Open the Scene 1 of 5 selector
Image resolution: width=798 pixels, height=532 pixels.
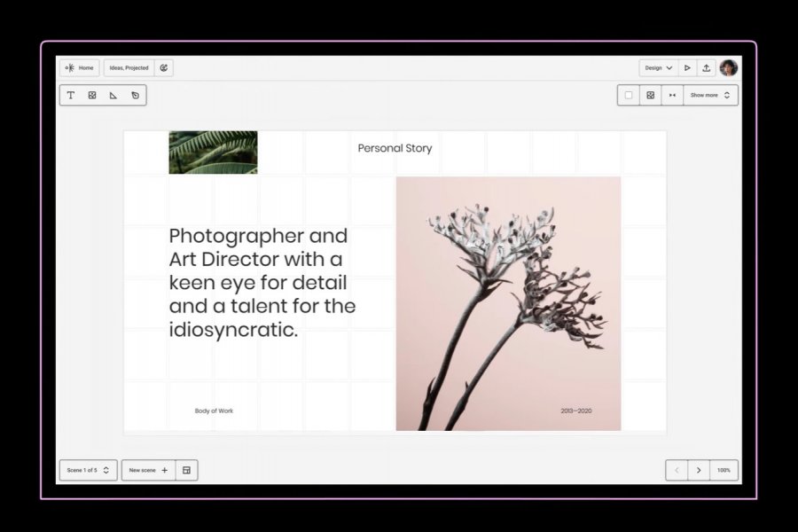[88, 470]
